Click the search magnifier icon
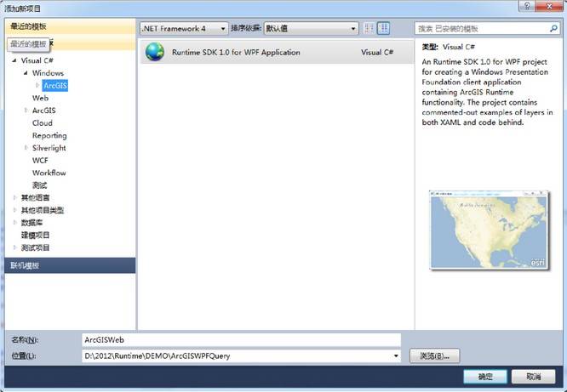Image resolution: width=567 pixels, height=392 pixels. pos(553,28)
